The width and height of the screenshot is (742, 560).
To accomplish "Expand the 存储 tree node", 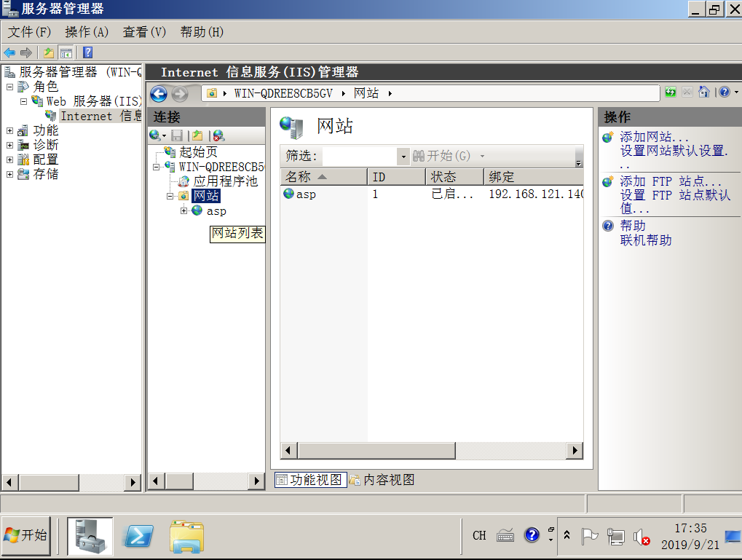I will tap(10, 175).
